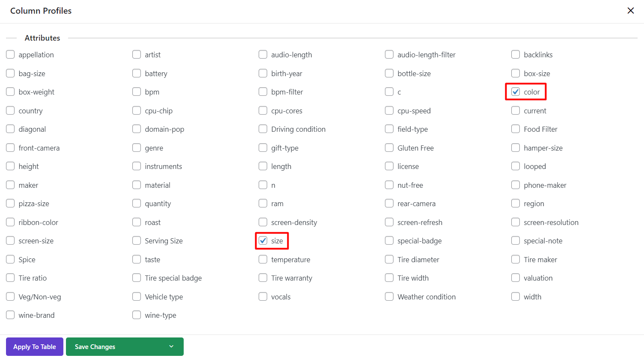Select the Veg/Non-veg checkbox
This screenshot has width=644, height=358.
[10, 297]
